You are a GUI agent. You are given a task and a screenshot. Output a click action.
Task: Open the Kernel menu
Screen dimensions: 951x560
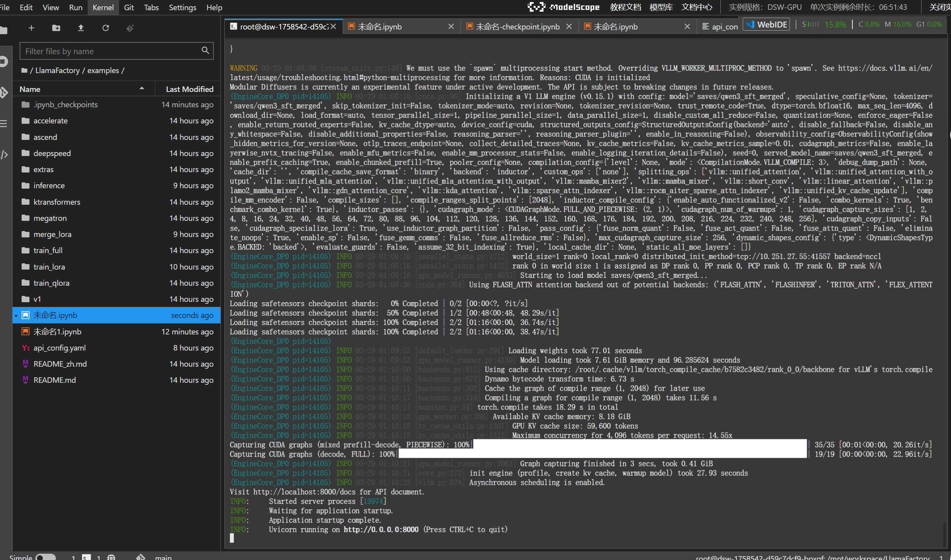103,7
